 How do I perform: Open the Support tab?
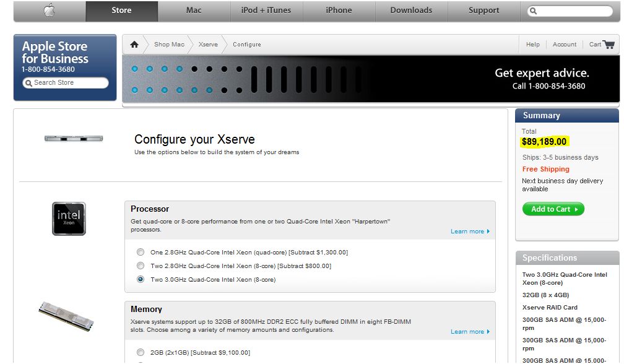coord(483,11)
